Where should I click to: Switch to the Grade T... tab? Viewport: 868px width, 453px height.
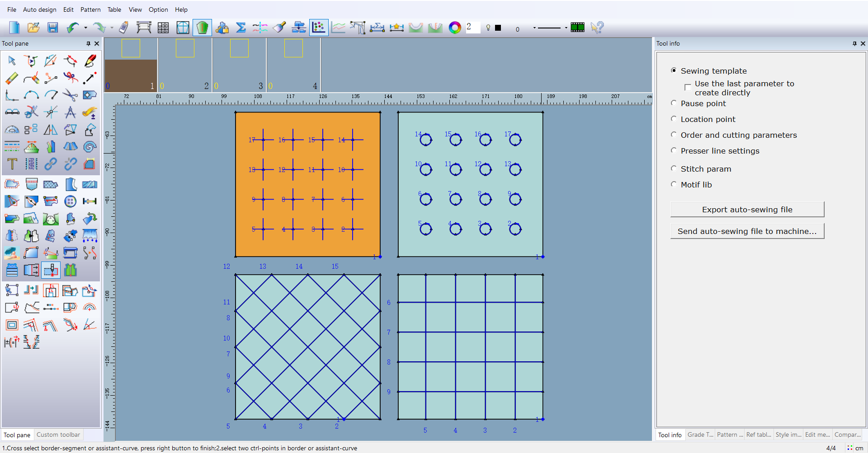[700, 434]
